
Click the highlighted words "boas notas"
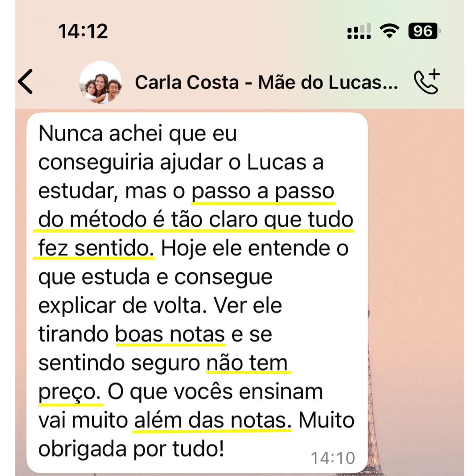pos(170,335)
